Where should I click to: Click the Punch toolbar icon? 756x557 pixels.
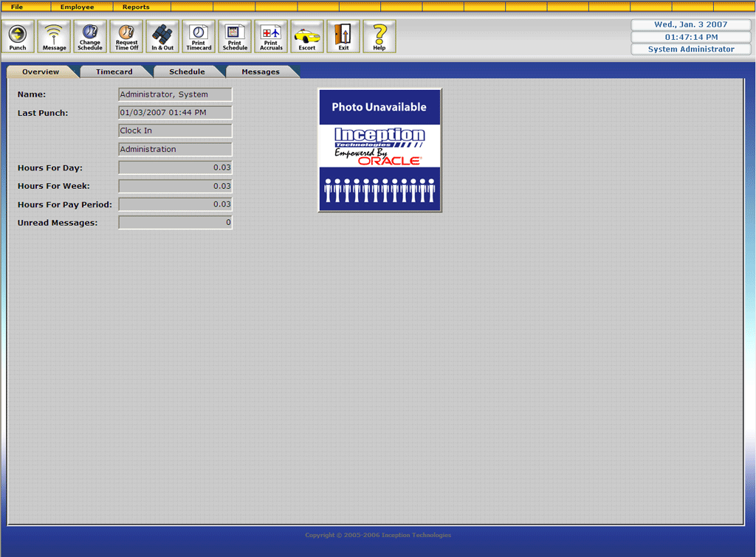point(18,36)
